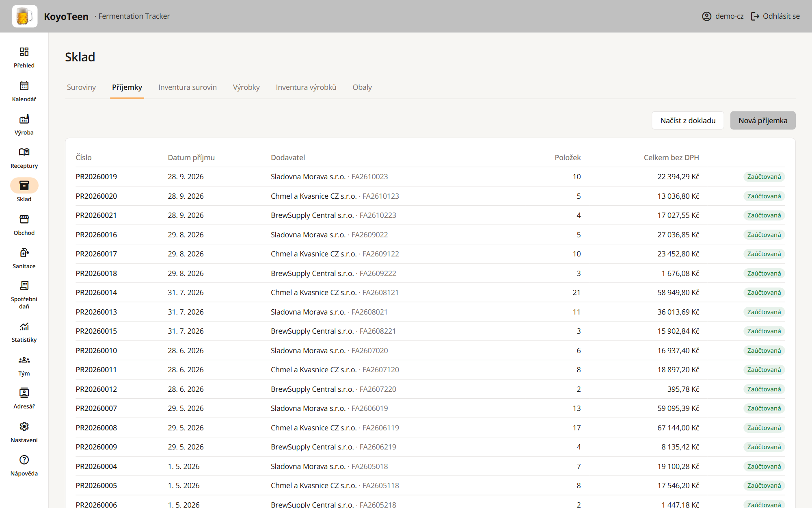Click the demo-cz user profile icon
Screen dimensions: 812x508
coord(707,16)
